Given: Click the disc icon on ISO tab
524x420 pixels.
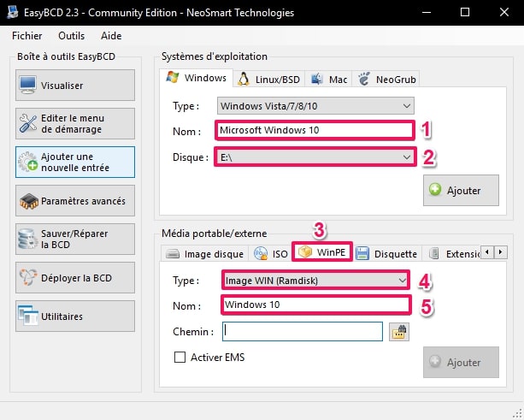Looking at the screenshot, I should pyautogui.click(x=261, y=254).
